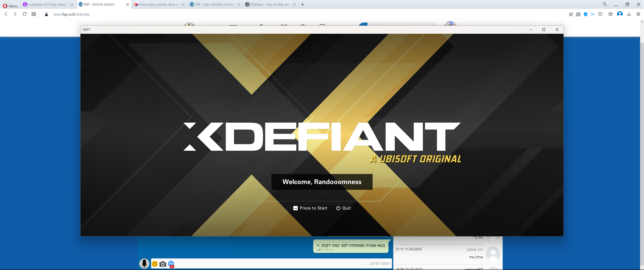Open the sidebar setup box icon
Screen dimensions: 644x270
[610, 14]
